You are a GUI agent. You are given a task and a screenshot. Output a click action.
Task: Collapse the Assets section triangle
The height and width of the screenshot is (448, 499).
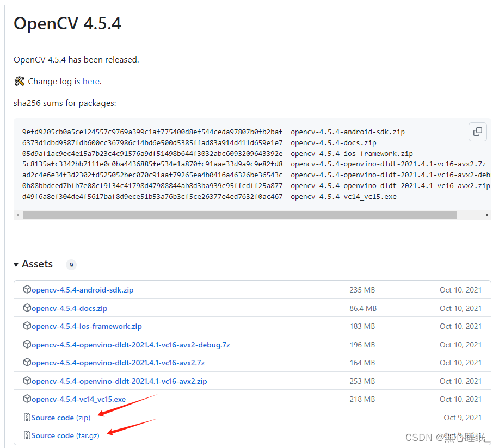(x=16, y=265)
